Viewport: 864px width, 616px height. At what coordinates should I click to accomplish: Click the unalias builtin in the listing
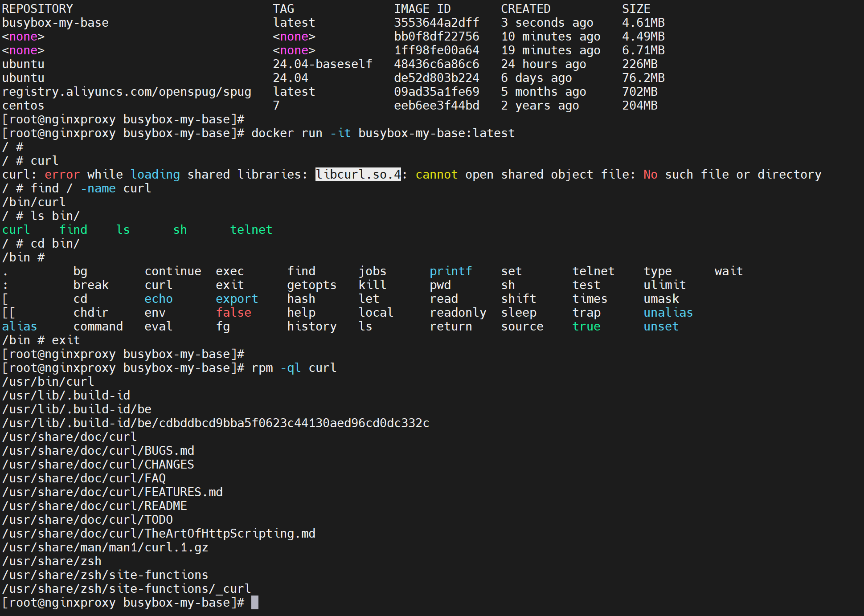(667, 312)
